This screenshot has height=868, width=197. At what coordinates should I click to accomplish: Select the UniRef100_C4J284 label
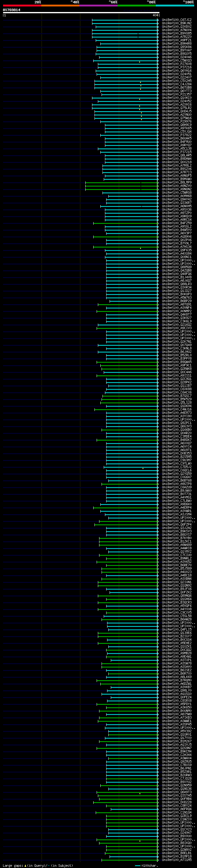coord(176,84)
